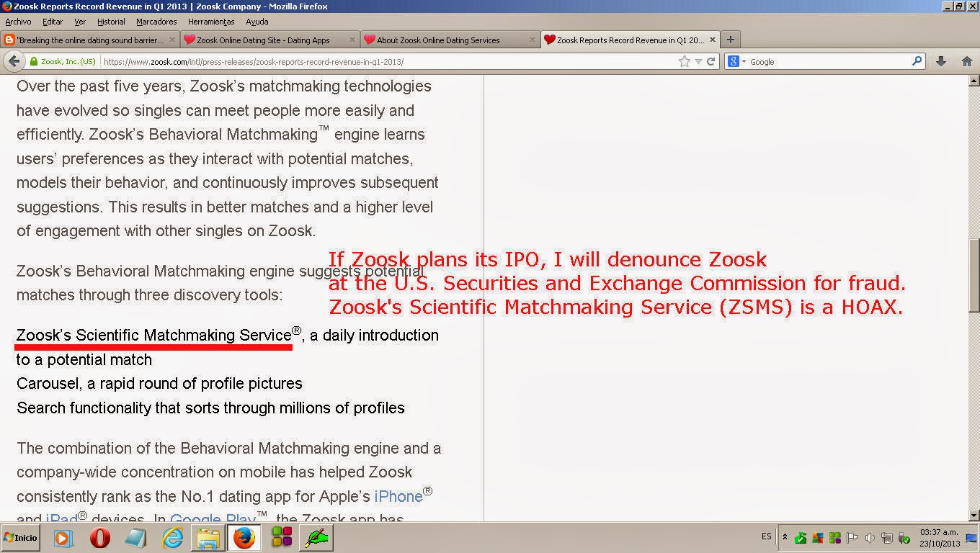Click "Search functionality that sorts through millions" line
Image resolution: width=980 pixels, height=553 pixels.
210,408
